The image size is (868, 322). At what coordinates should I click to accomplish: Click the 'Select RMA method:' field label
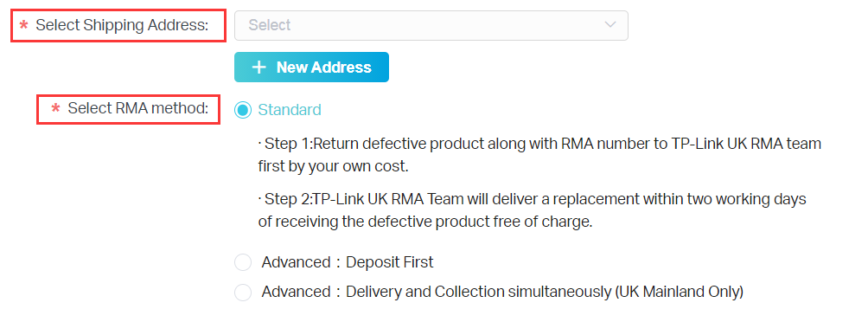[138, 108]
